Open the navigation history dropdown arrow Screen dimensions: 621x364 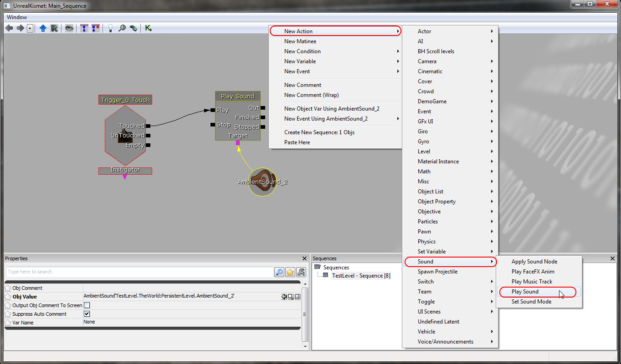pos(30,28)
